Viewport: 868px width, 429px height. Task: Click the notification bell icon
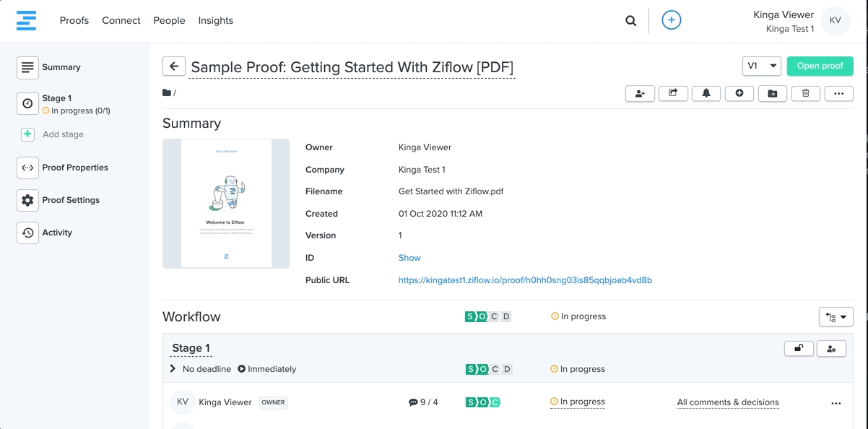point(706,93)
